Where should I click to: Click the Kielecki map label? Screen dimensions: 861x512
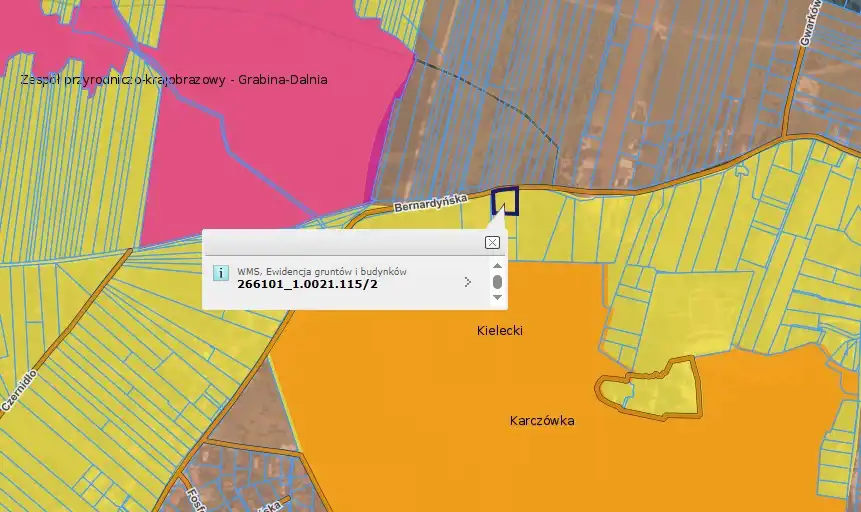point(499,330)
